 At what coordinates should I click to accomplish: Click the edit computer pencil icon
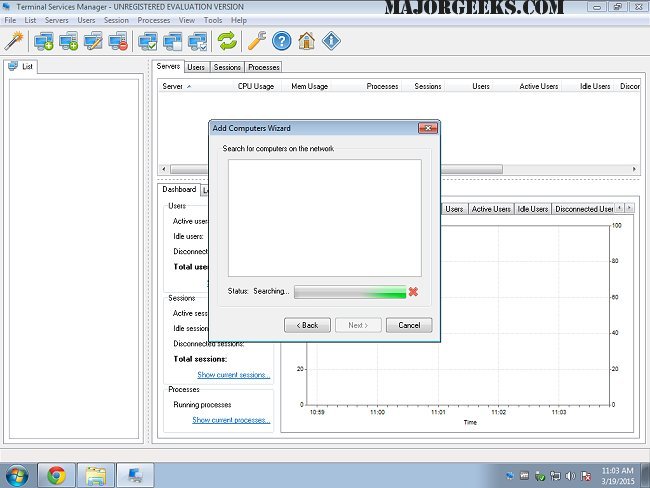coord(93,41)
